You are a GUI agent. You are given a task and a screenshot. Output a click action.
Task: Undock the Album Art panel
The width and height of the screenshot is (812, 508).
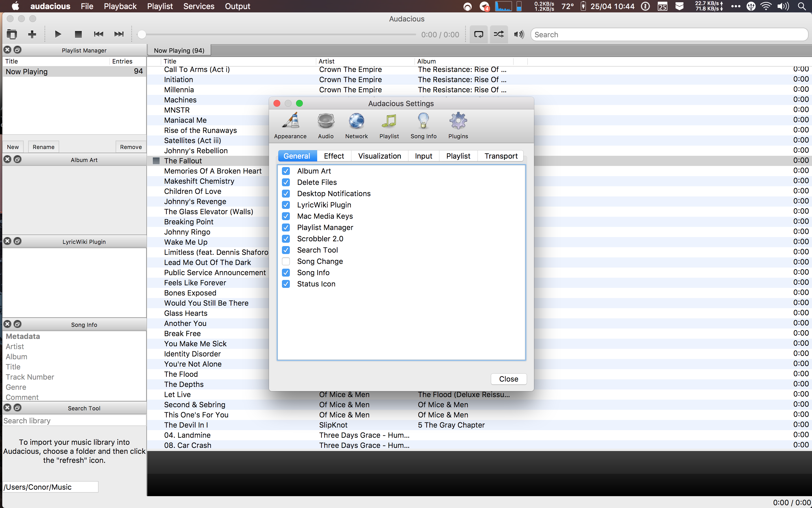point(17,159)
